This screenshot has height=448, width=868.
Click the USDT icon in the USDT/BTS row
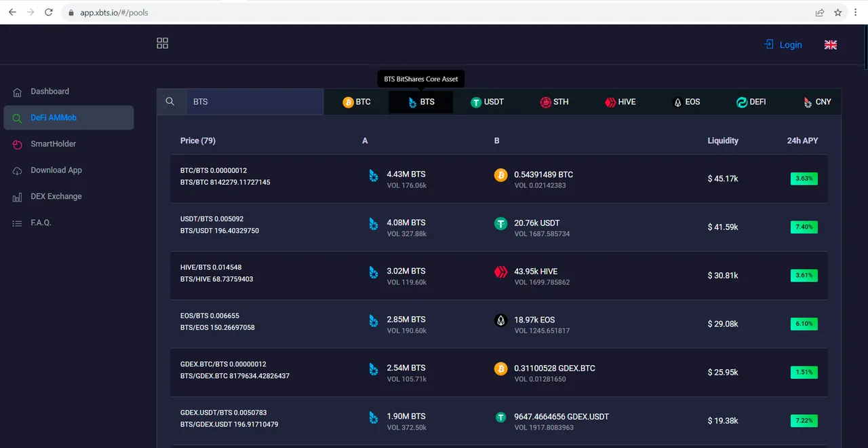[x=500, y=223]
